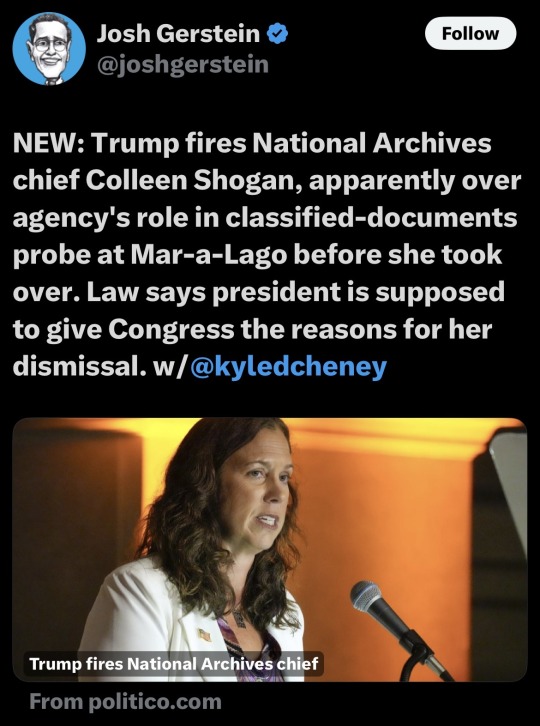
Task: Click the @joshgerstein handle
Action: tap(182, 64)
